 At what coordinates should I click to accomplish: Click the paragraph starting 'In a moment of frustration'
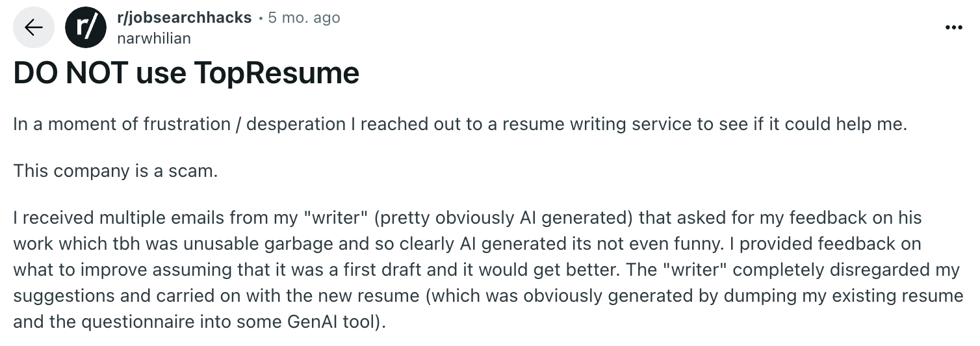pyautogui.click(x=459, y=125)
